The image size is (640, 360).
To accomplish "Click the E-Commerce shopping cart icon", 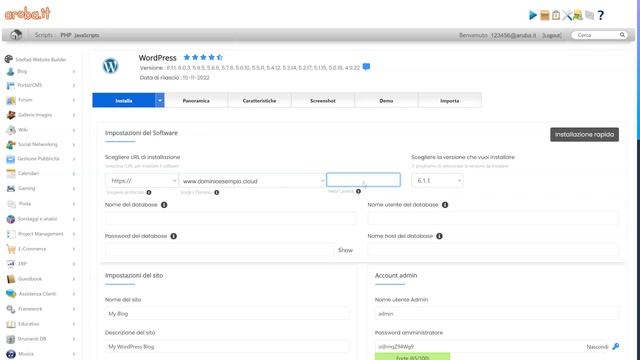I will [x=11, y=249].
